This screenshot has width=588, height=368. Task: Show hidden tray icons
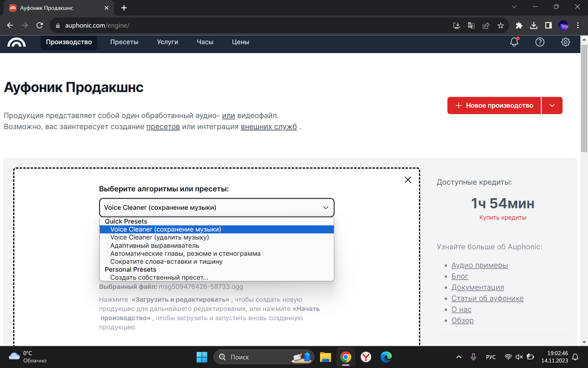pyautogui.click(x=458, y=357)
